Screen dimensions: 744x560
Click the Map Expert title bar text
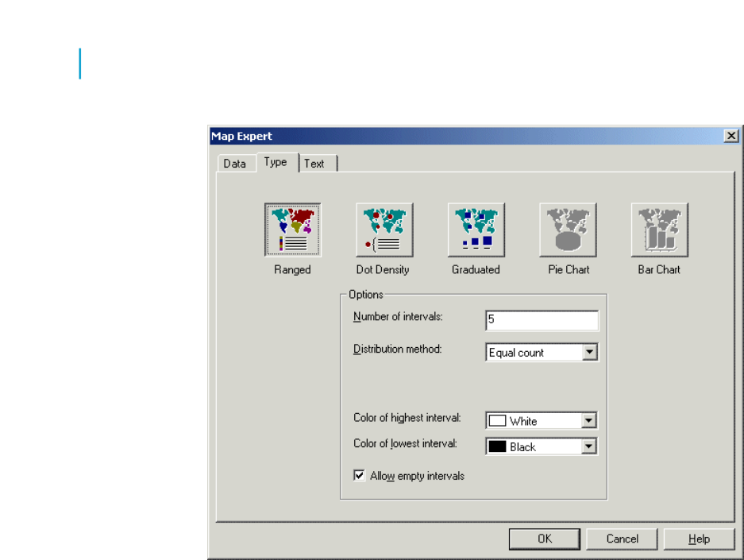[x=241, y=136]
